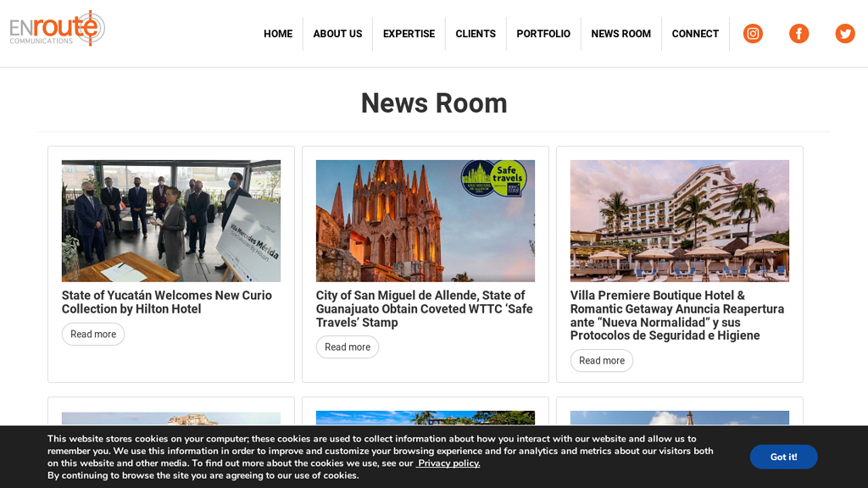Open the Facebook social icon

[x=798, y=34]
